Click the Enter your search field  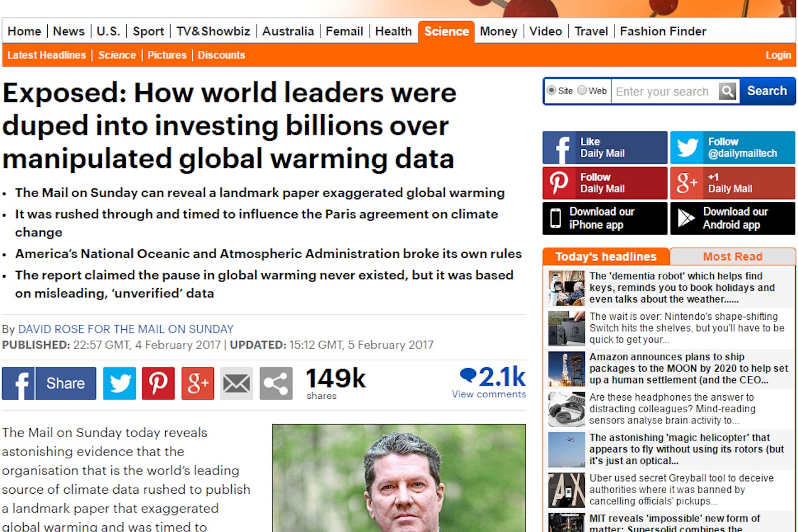pyautogui.click(x=664, y=91)
